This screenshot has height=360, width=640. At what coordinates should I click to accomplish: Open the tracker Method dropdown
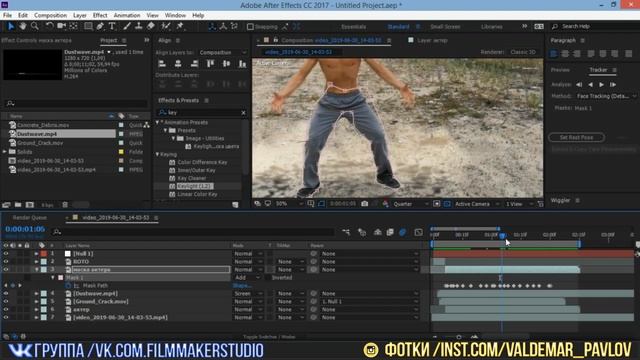(606, 96)
